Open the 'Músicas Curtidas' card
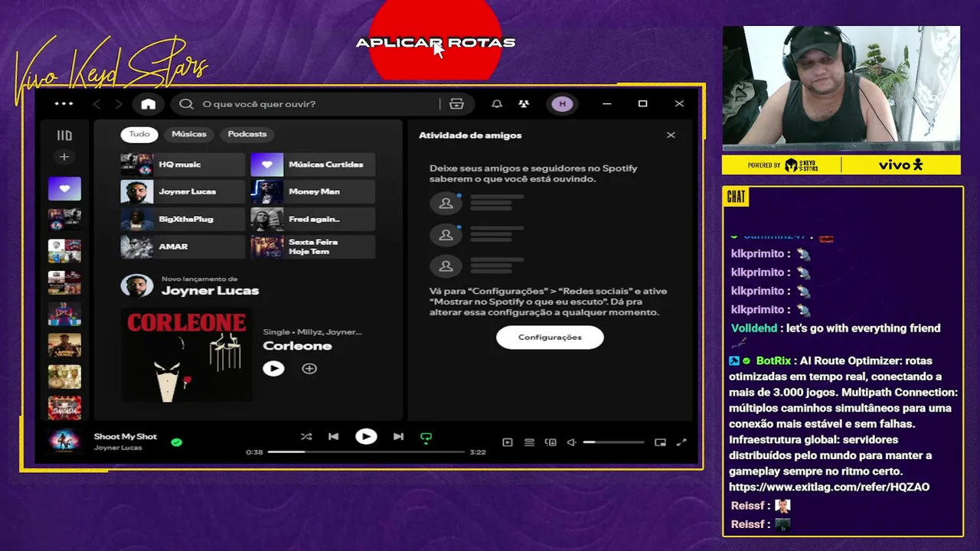The image size is (980, 551). [x=312, y=165]
